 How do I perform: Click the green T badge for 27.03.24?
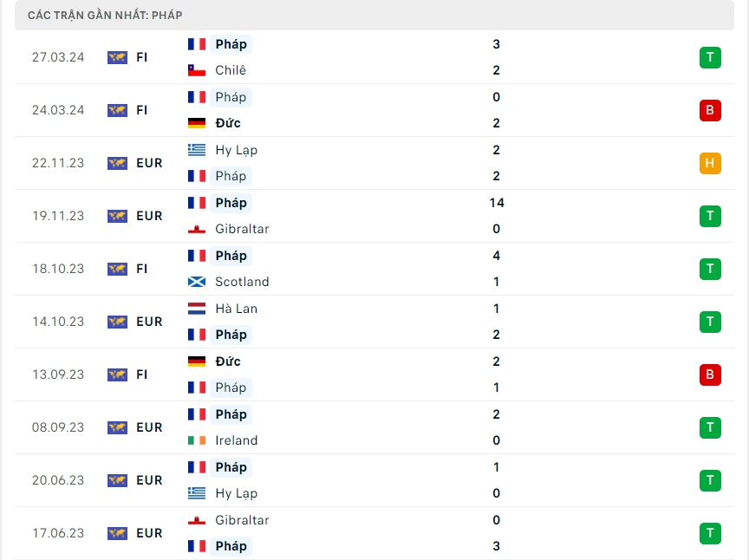coord(710,57)
